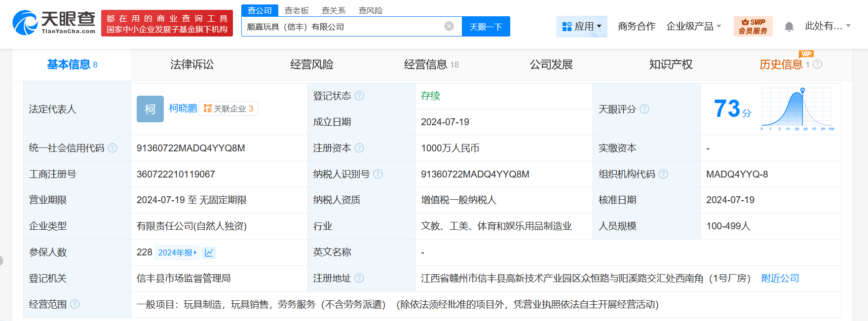Click the 信丰县市场监督管理局 cell
The width and height of the screenshot is (868, 321).
[184, 278]
